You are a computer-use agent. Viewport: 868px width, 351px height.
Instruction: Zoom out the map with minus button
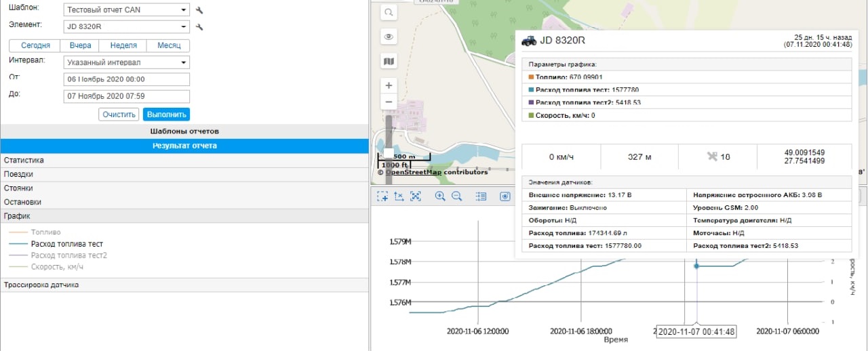pyautogui.click(x=389, y=102)
